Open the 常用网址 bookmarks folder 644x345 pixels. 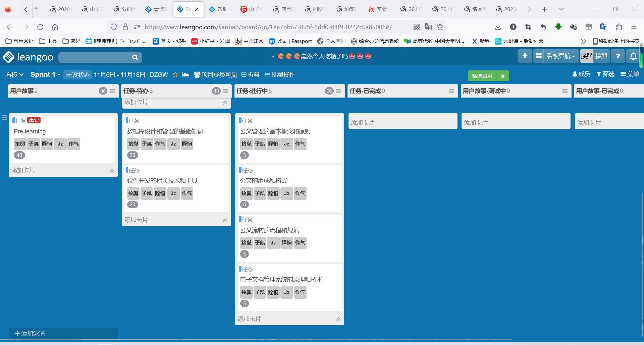click(x=20, y=41)
